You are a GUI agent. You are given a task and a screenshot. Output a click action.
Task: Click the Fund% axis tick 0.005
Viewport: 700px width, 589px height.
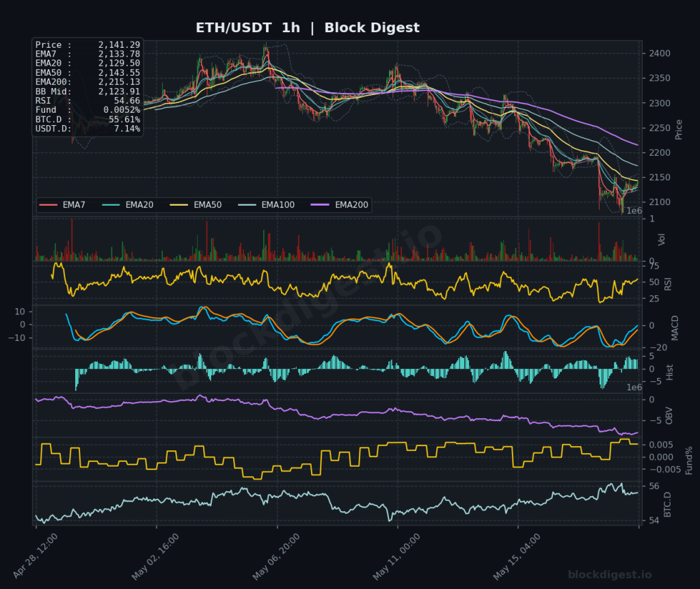pos(662,444)
